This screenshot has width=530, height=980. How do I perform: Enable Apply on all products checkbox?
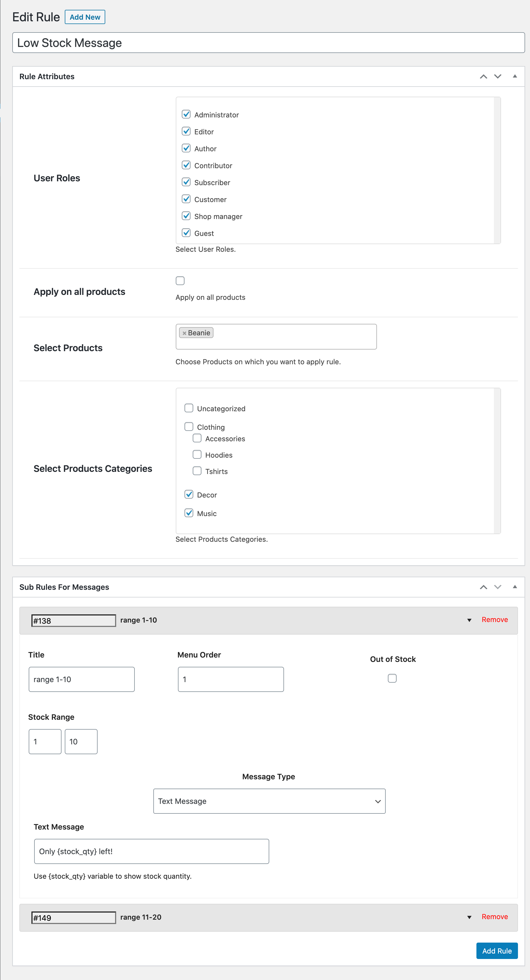point(180,281)
